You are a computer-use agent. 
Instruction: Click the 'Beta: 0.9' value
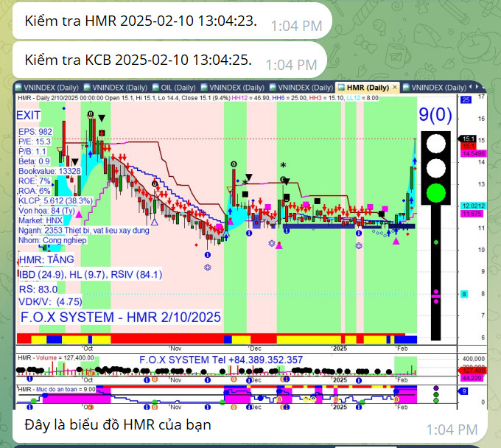click(34, 161)
